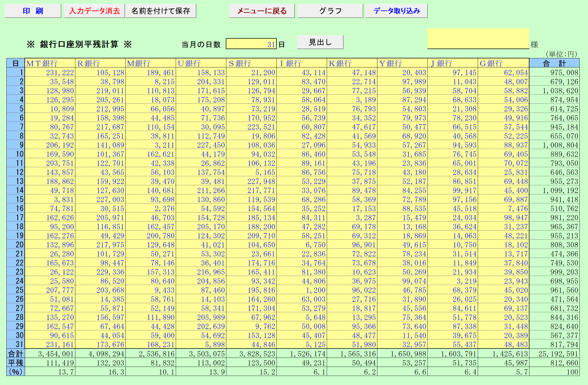This screenshot has width=588, height=385.
Task: Select cell 10,750 in day 20
Action: [453, 244]
